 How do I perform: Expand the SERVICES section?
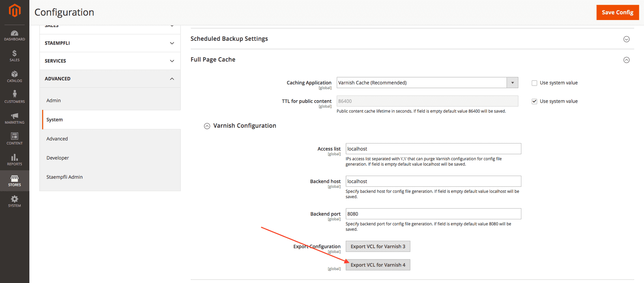coord(110,61)
